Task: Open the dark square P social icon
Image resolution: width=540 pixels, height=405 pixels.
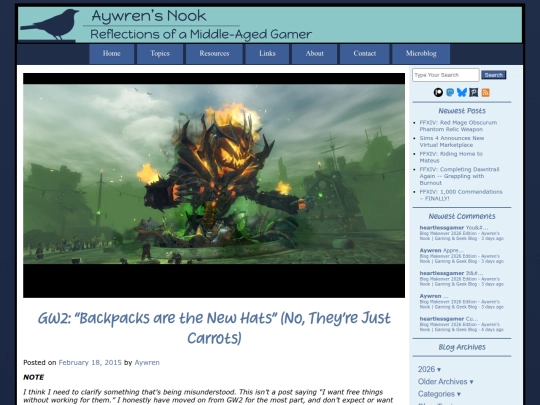Action: point(474,92)
